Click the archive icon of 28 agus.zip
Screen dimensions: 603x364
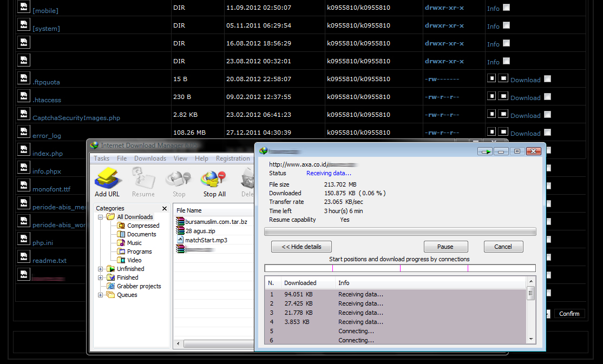(x=180, y=230)
